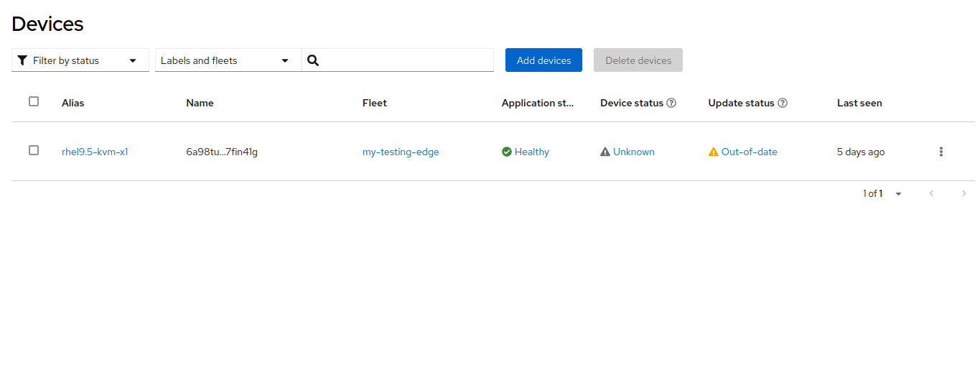Screen dimensions: 980x373
Task: Expand the pagination 1 of 1 dropdown
Action: click(883, 193)
